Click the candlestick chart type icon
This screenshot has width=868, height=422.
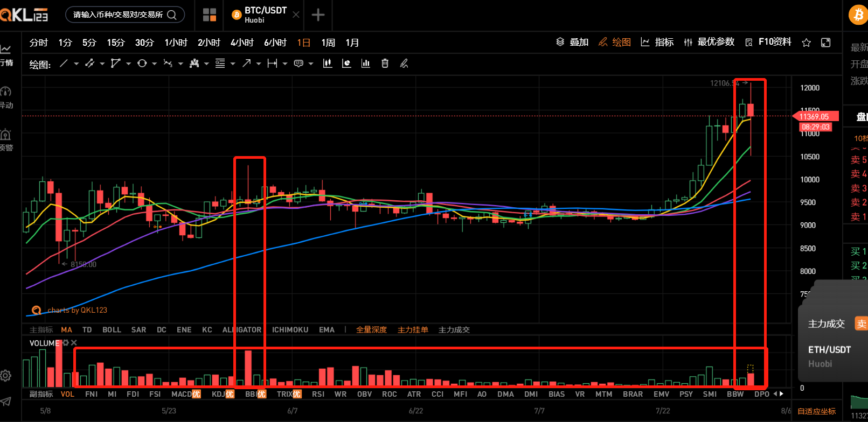click(x=327, y=64)
